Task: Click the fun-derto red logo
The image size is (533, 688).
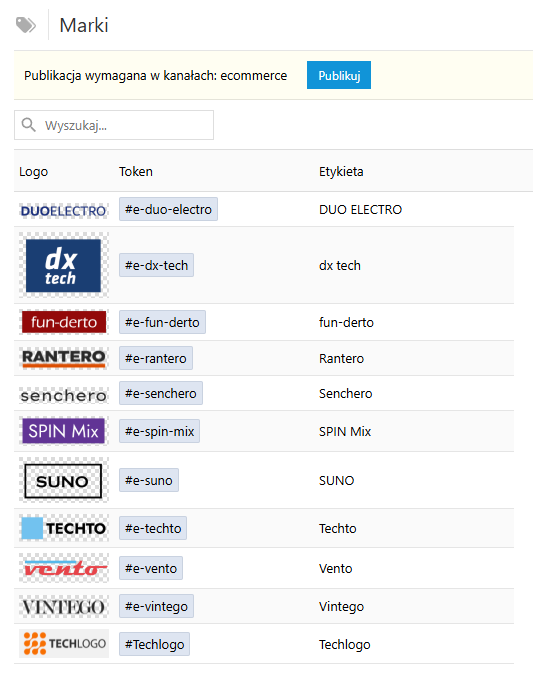Action: pyautogui.click(x=64, y=322)
